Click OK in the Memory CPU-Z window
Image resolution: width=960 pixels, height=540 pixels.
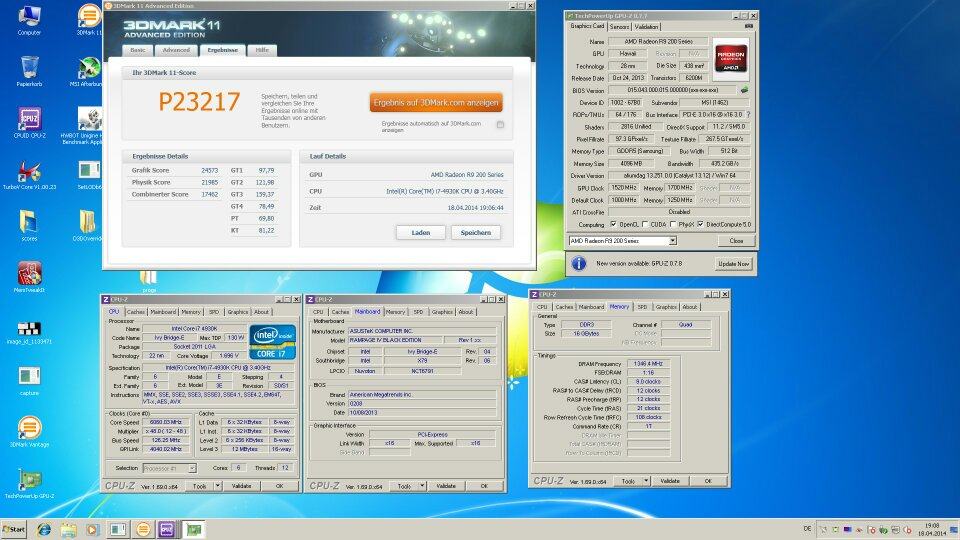coord(708,481)
